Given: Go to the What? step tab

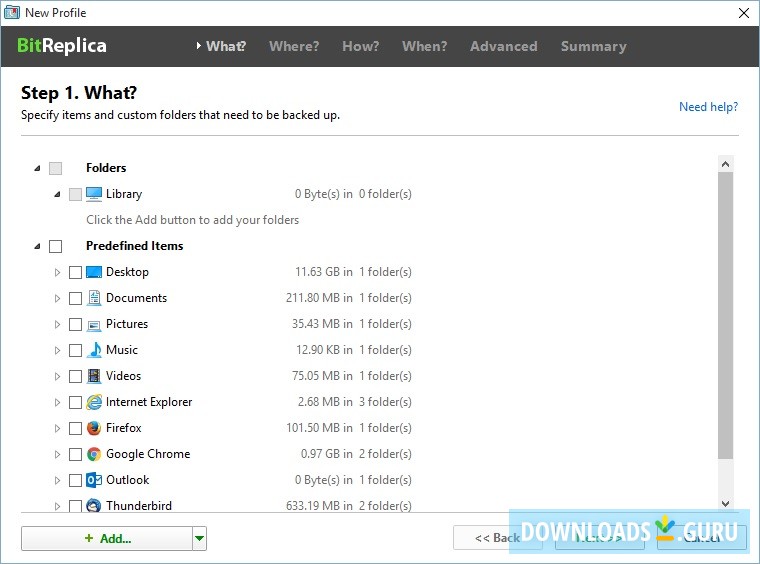Looking at the screenshot, I should tap(226, 46).
